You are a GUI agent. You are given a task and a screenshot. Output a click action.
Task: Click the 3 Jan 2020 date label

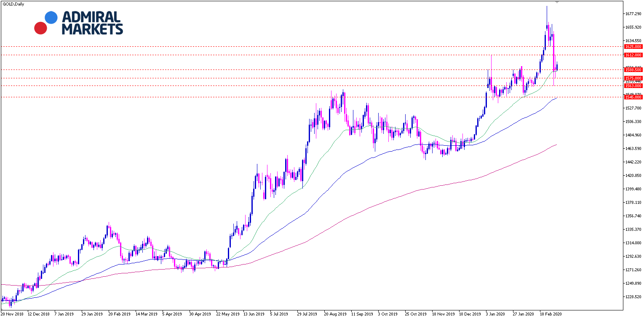pyautogui.click(x=495, y=314)
